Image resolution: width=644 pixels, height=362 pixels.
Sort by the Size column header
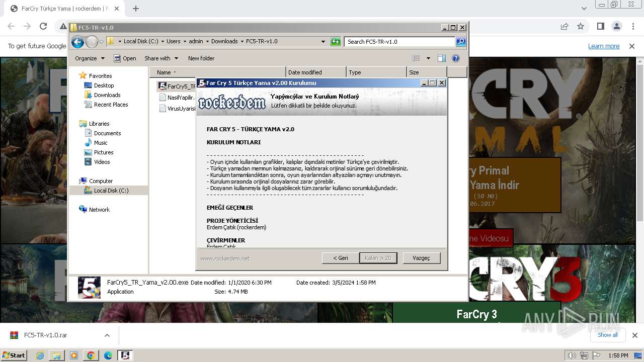coord(427,72)
